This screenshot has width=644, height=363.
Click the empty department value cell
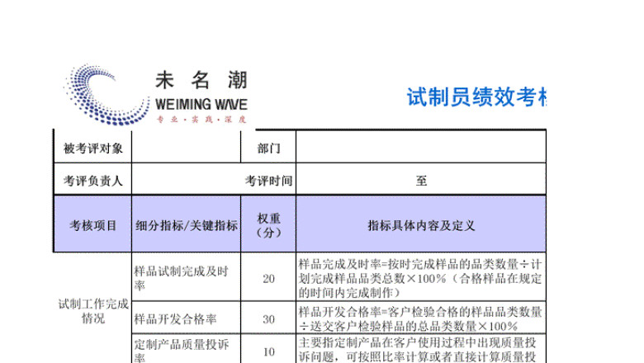click(x=421, y=147)
